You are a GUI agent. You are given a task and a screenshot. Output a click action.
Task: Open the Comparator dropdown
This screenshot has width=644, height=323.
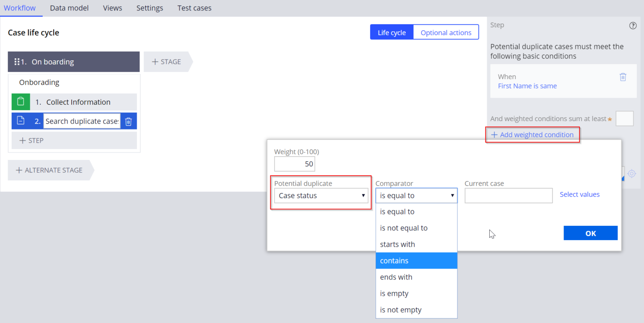click(x=416, y=196)
